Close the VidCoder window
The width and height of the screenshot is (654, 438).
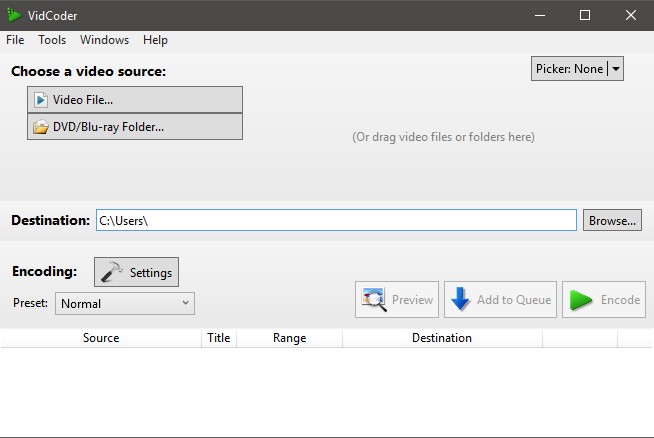631,15
